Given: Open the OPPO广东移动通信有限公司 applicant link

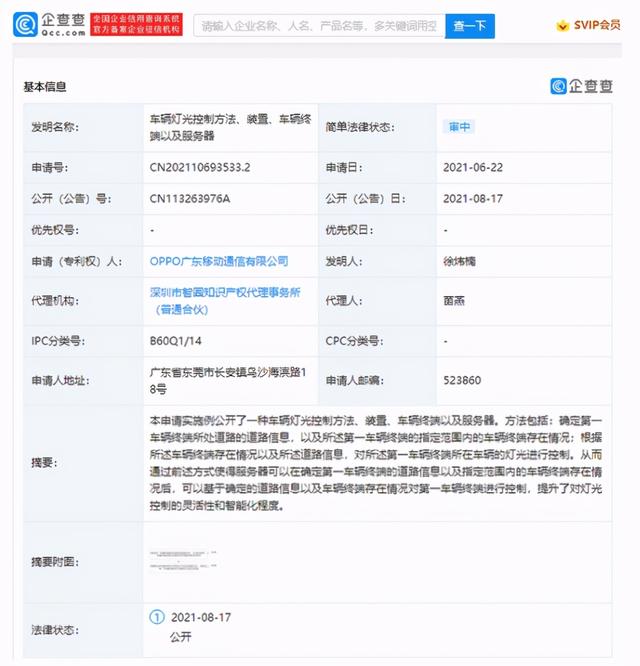Looking at the screenshot, I should pos(219,261).
